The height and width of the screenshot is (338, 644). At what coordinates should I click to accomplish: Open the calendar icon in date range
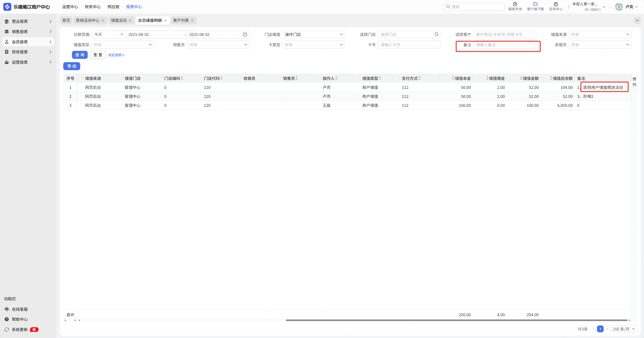coord(245,34)
